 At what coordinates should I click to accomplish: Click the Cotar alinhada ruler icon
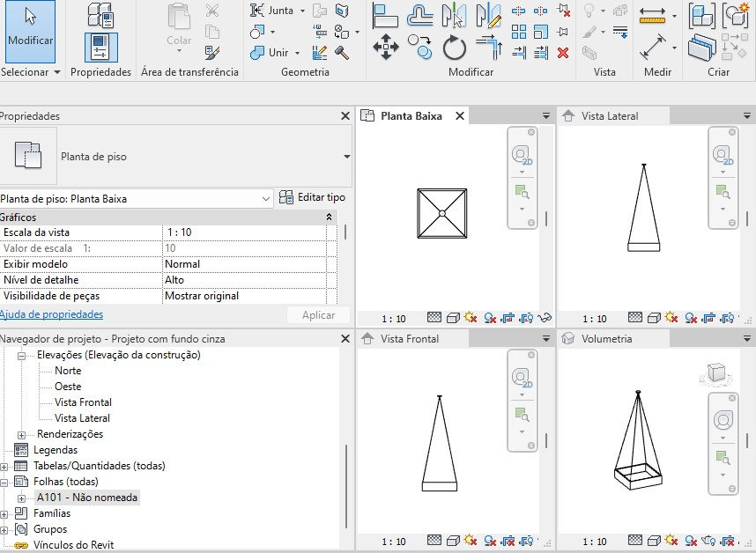tap(652, 16)
